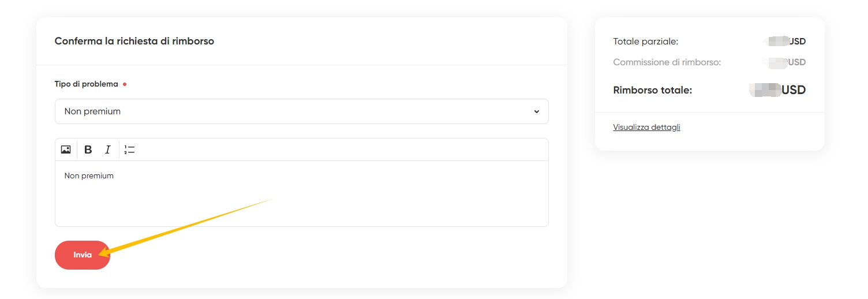Click the red required-field dot
The width and height of the screenshot is (868, 299).
(x=125, y=84)
